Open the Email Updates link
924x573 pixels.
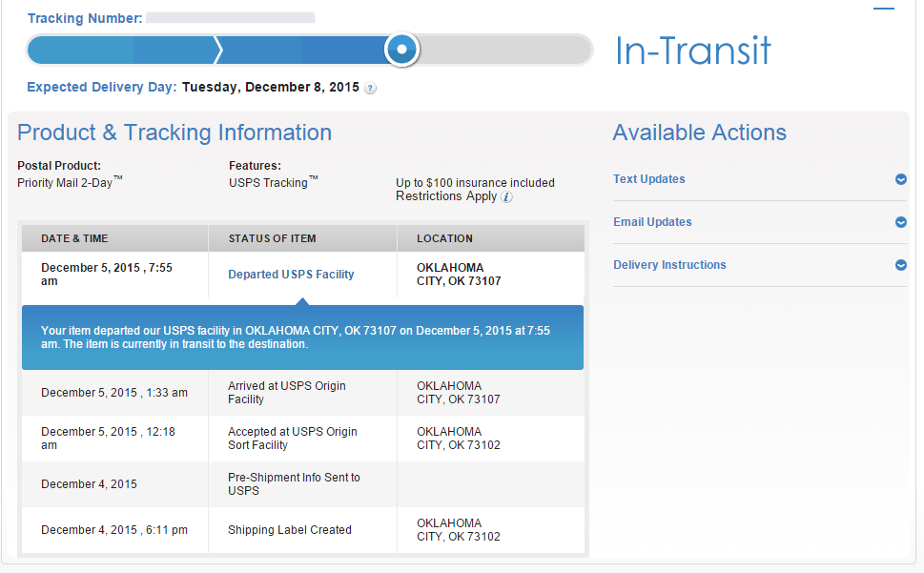[x=652, y=222]
